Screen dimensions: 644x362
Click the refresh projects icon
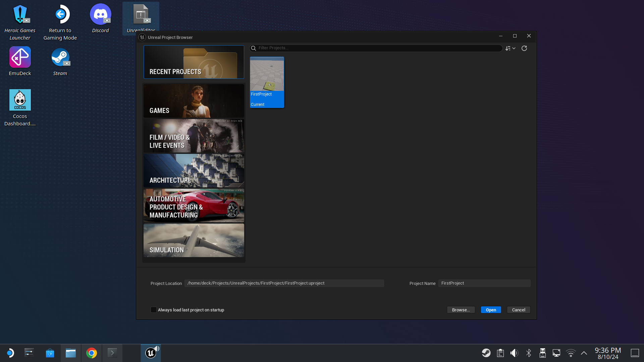524,48
